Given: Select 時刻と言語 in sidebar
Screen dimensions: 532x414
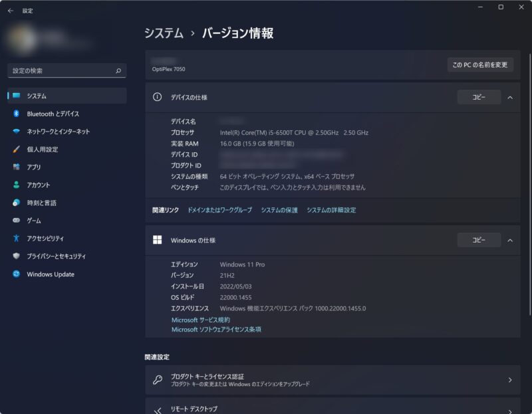Looking at the screenshot, I should coord(67,203).
